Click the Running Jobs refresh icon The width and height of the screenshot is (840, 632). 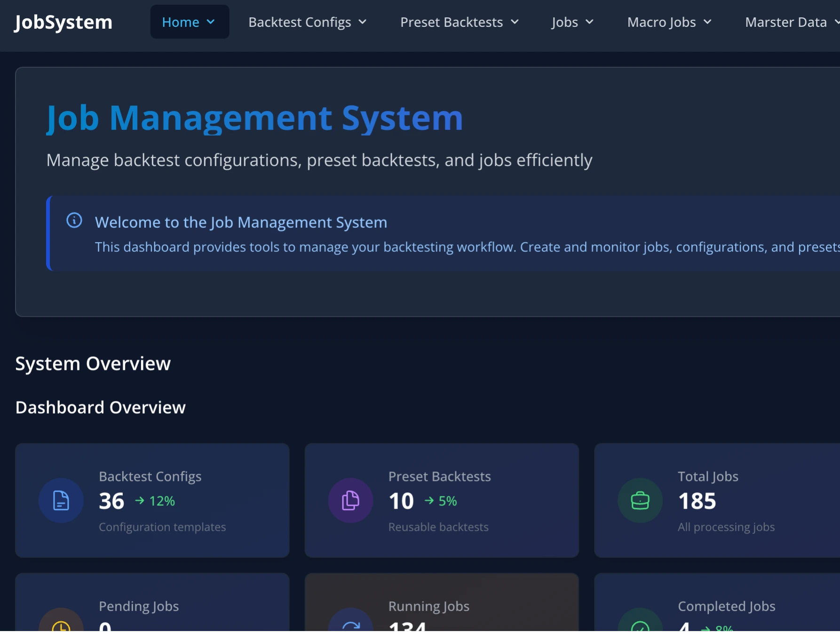click(350, 626)
